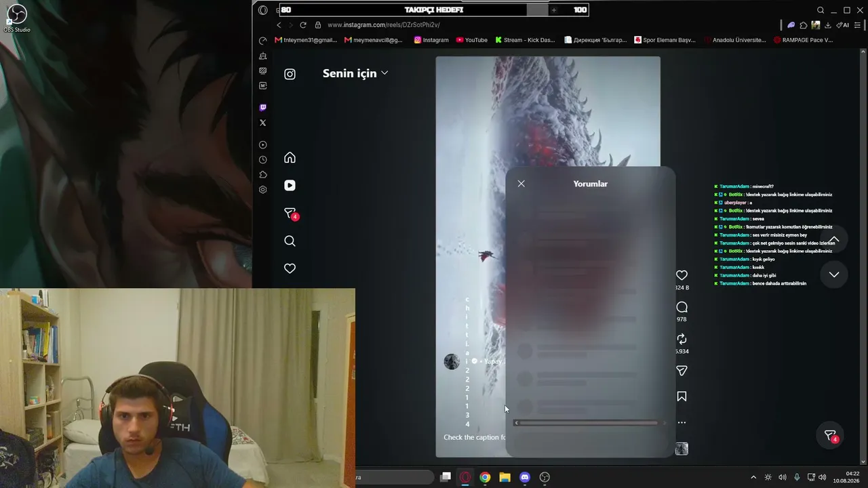The image size is (868, 488).
Task: Open Instagram direct messages in left sidebar
Action: (290, 213)
